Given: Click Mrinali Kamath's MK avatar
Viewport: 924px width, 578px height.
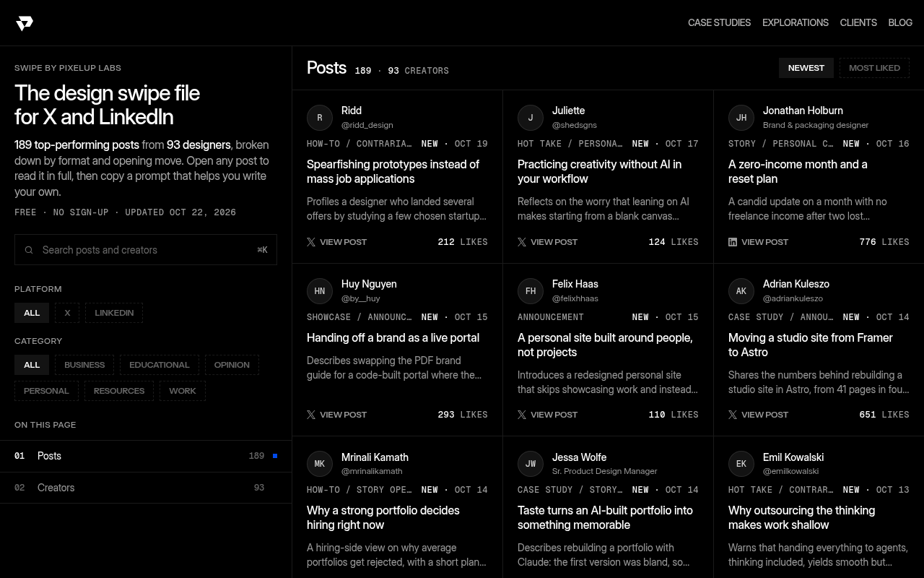Looking at the screenshot, I should point(320,464).
